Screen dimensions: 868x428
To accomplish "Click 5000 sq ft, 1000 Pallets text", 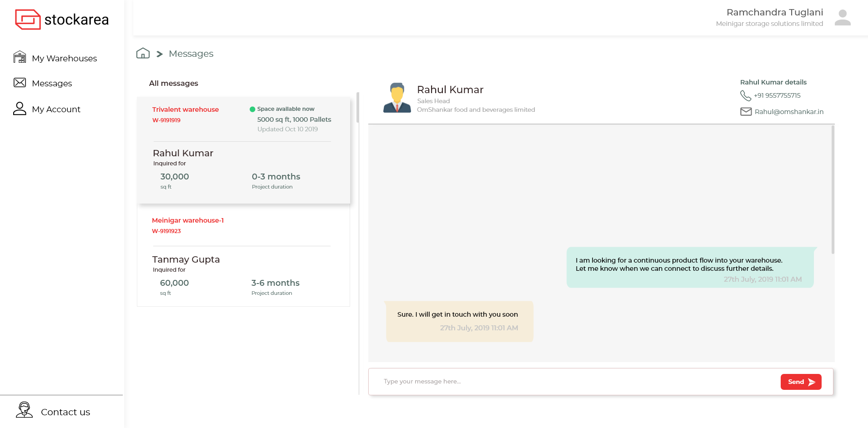I will (x=294, y=119).
